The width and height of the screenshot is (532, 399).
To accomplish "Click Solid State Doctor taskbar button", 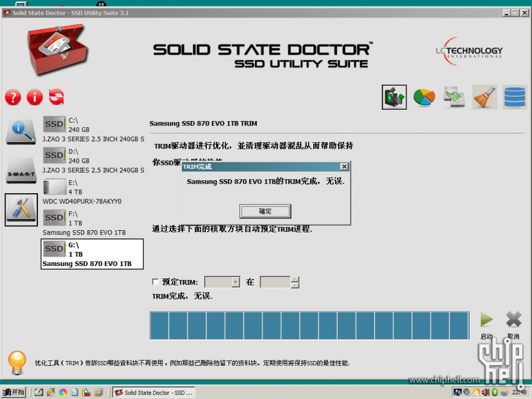I will pos(154,392).
